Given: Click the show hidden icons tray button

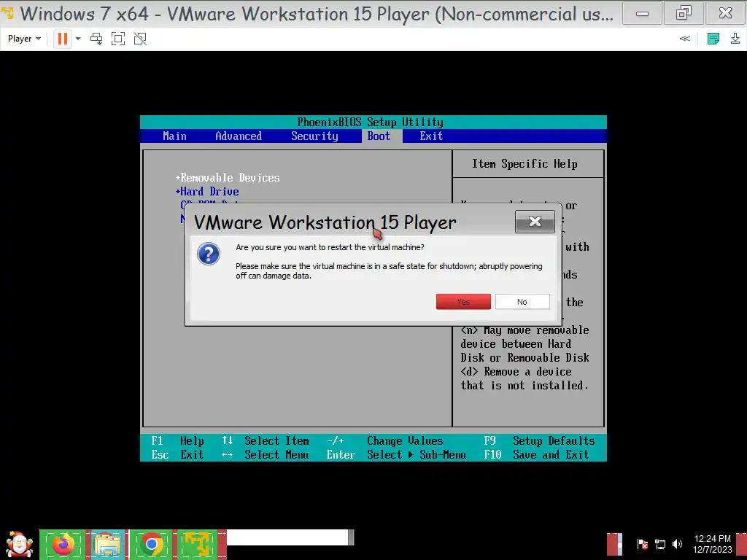Looking at the screenshot, I should (x=614, y=544).
